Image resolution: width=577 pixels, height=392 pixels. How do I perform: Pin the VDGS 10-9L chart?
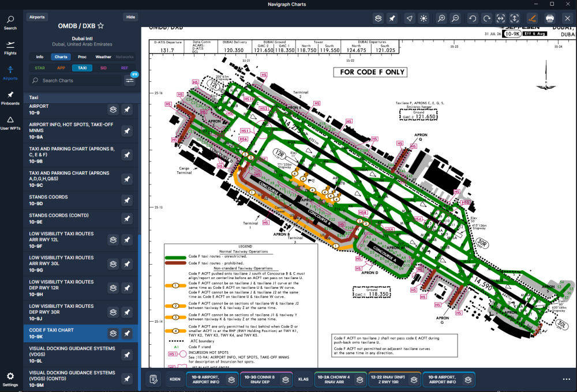(127, 355)
